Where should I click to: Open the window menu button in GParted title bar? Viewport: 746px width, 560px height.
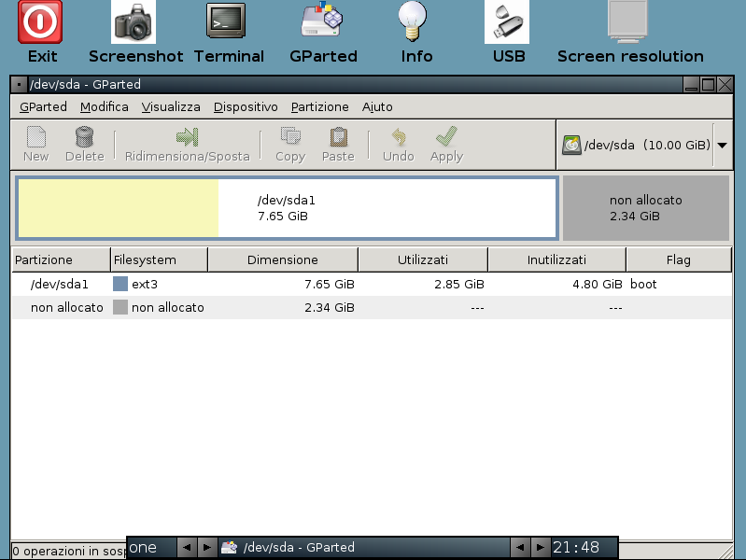tap(19, 85)
